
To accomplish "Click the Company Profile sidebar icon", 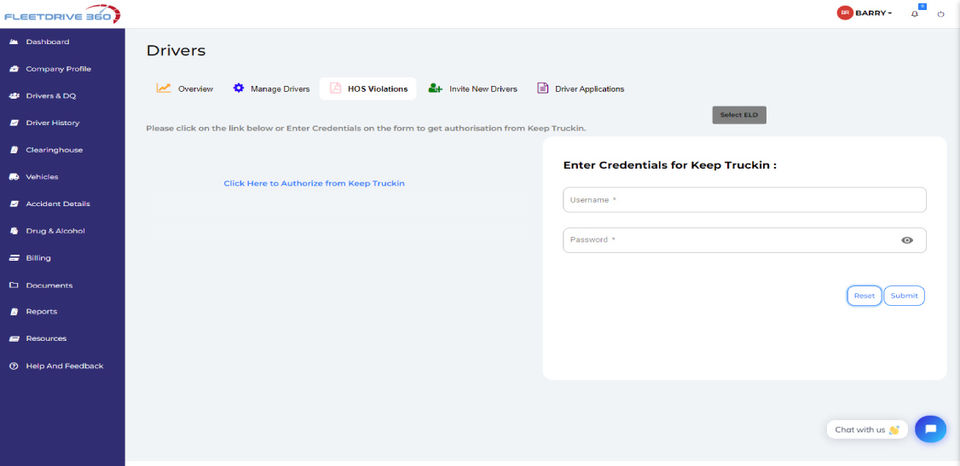I will pos(13,69).
